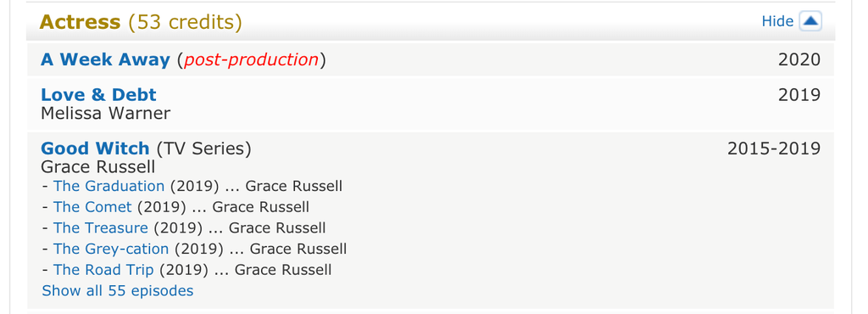Viewport: 868px width, 314px height.
Task: Open the Good Witch series page
Action: click(x=95, y=149)
